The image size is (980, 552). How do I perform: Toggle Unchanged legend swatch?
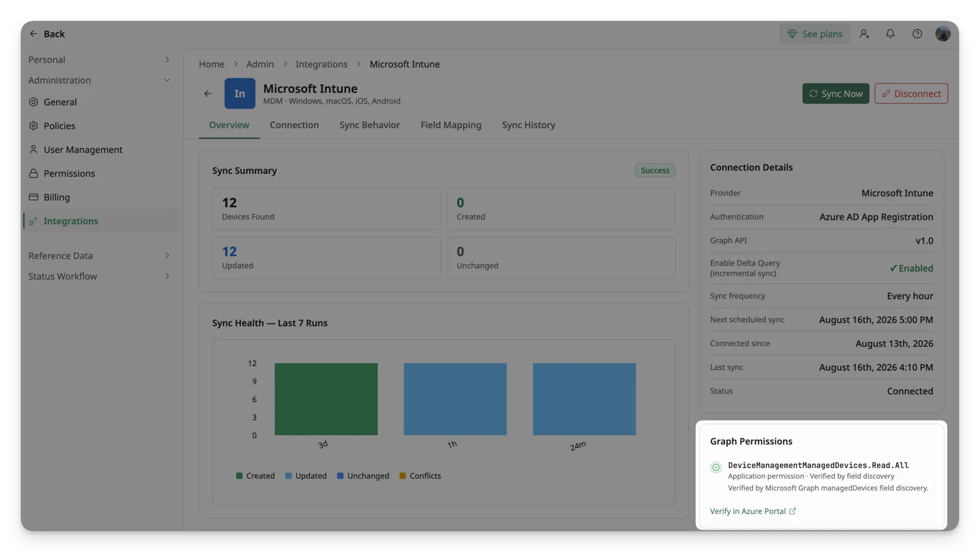[340, 476]
